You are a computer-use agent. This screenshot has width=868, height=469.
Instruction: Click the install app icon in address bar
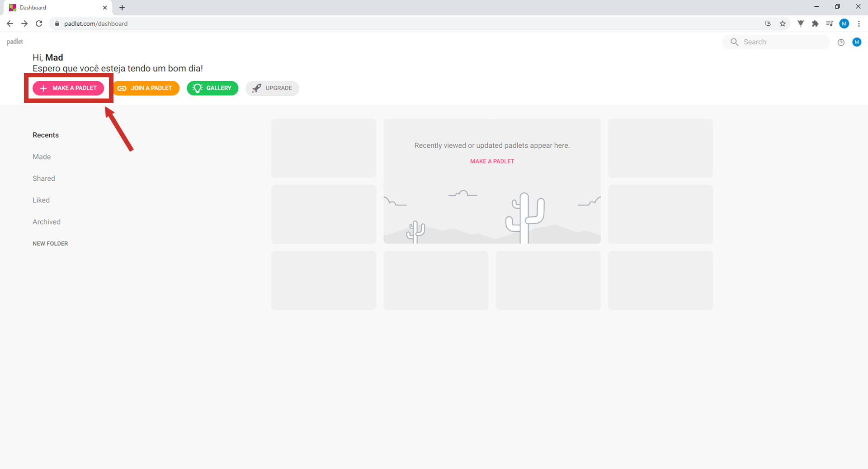(x=768, y=23)
